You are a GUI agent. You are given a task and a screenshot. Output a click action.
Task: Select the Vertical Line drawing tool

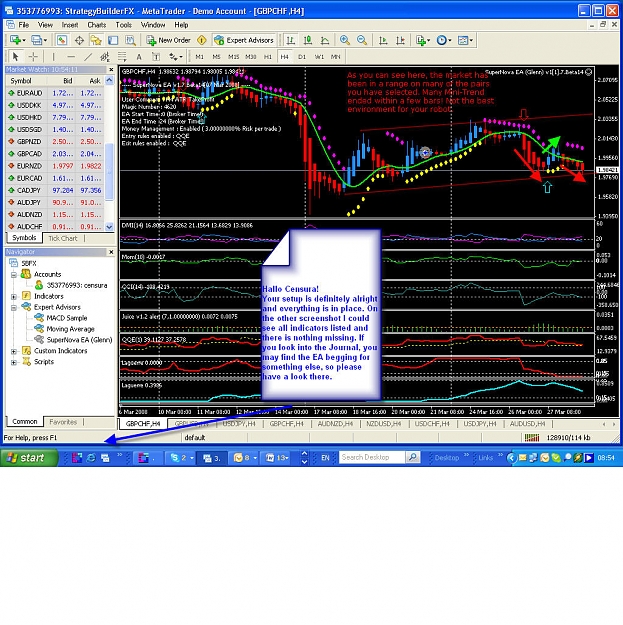(x=53, y=57)
